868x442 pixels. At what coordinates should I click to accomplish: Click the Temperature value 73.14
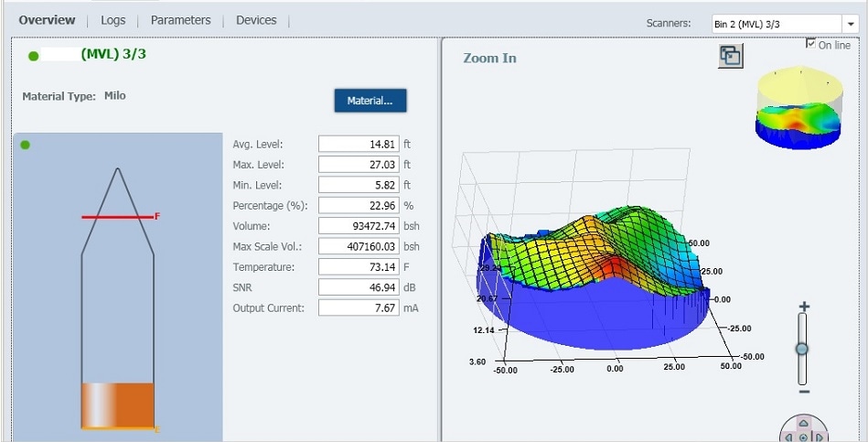click(x=359, y=267)
